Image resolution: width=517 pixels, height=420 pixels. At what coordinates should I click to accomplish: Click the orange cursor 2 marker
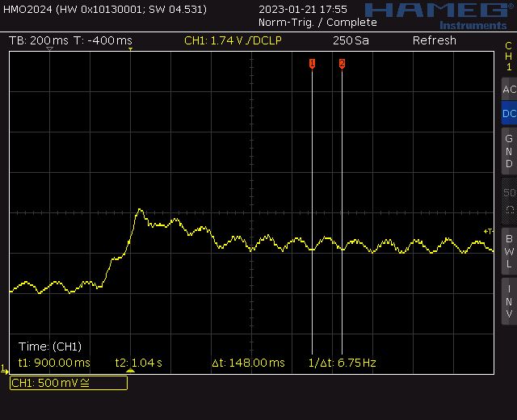coord(342,63)
